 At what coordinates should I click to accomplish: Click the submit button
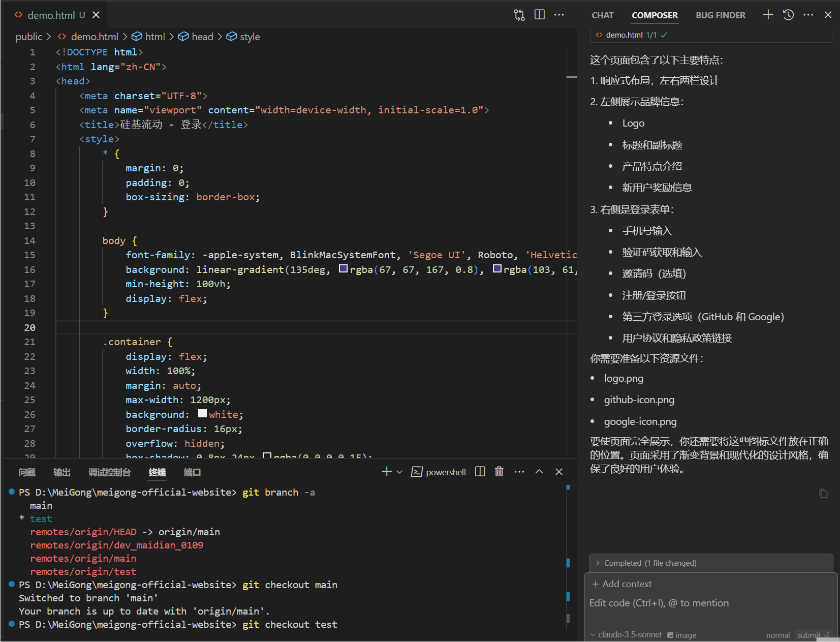click(809, 635)
